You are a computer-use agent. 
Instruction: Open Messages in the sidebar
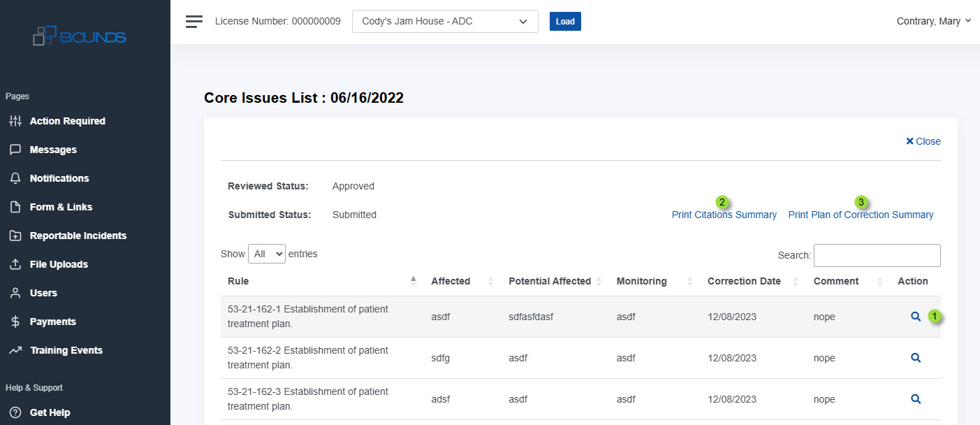(53, 150)
